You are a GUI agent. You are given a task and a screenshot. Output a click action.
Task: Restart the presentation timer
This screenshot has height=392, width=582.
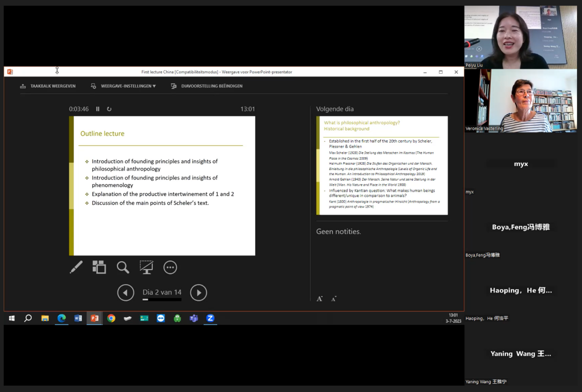click(x=109, y=109)
